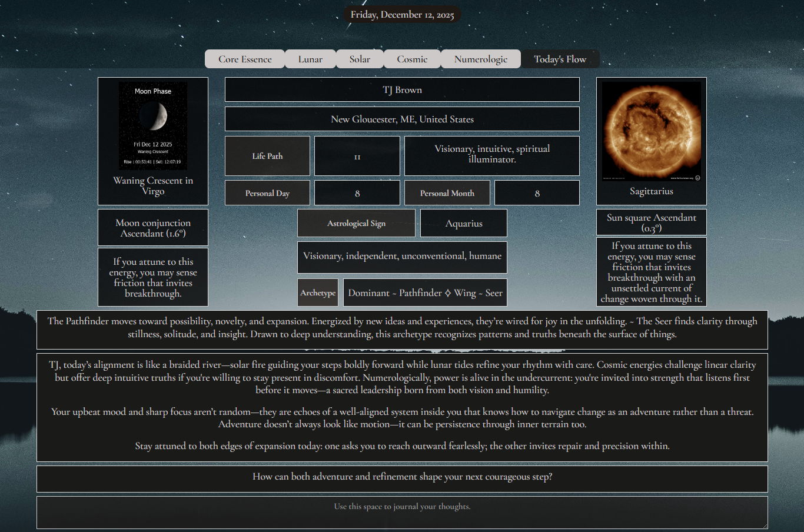Viewport: 804px width, 532px height.
Task: Click the Friday, December 12, 2025 date header
Action: pyautogui.click(x=402, y=14)
